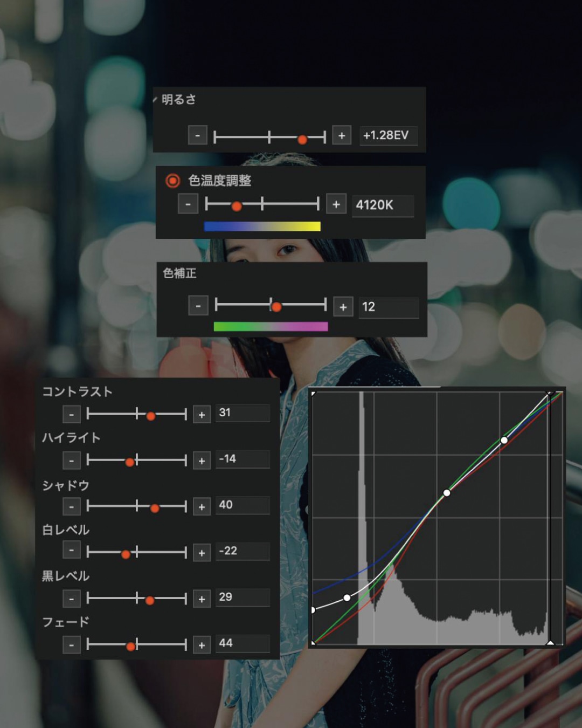Click the コントラスト slider handle
This screenshot has width=582, height=728.
(151, 416)
